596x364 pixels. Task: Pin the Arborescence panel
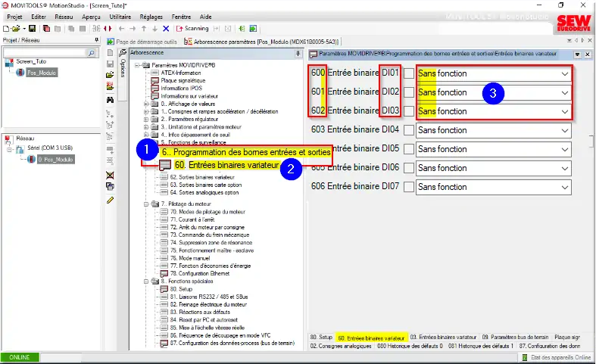(x=298, y=53)
